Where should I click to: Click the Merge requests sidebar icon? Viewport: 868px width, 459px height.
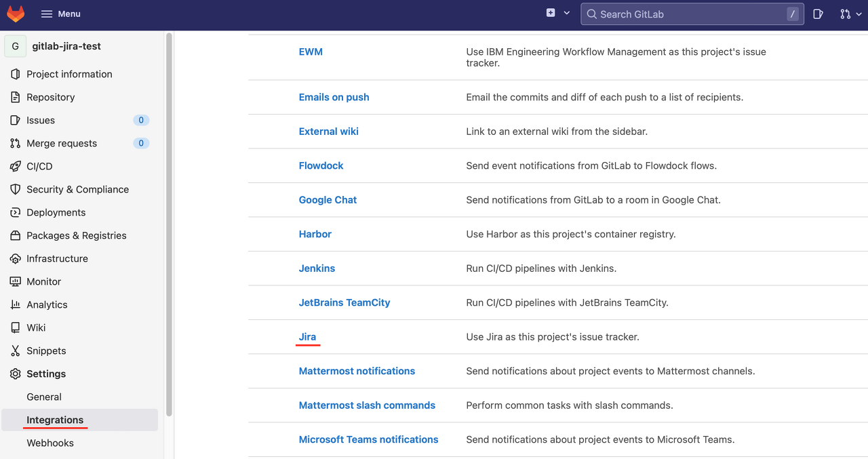16,143
